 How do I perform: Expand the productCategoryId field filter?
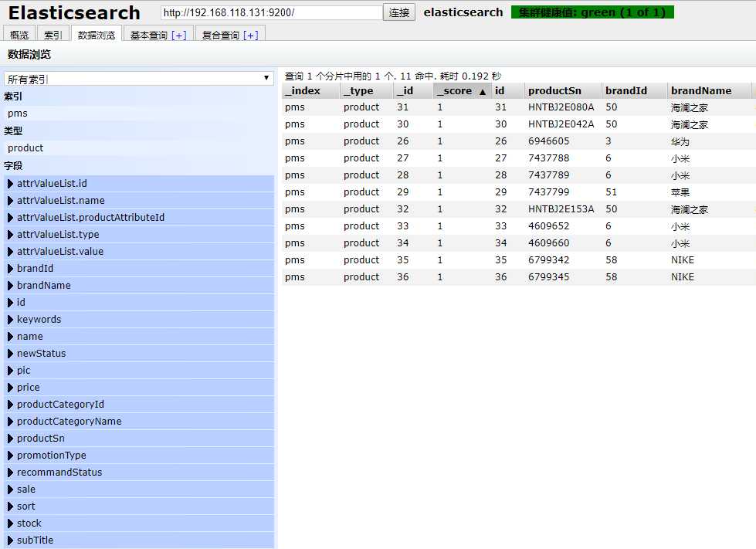coord(139,405)
